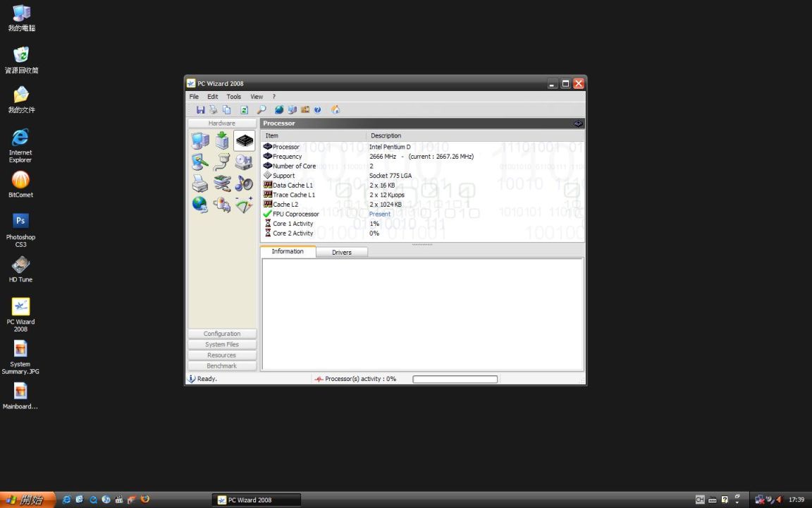Select the Frequency row

(422, 157)
